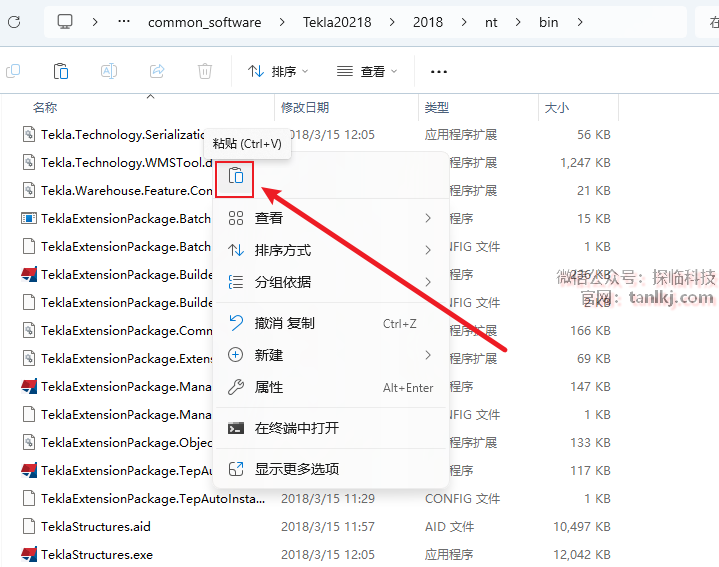The image size is (719, 567).
Task: Open the address bar ellipsis for hidden folders
Action: pos(124,22)
